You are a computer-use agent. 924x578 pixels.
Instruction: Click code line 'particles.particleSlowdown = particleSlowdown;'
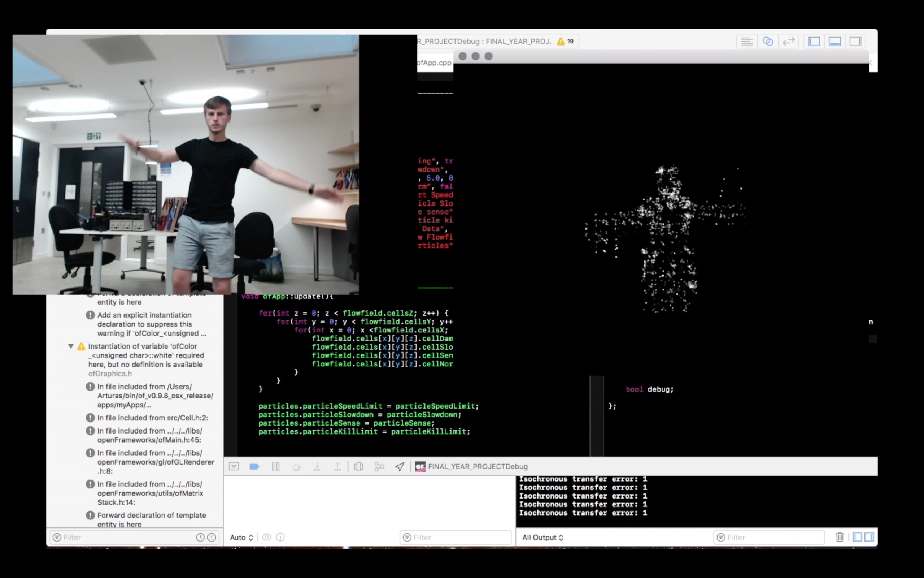359,414
